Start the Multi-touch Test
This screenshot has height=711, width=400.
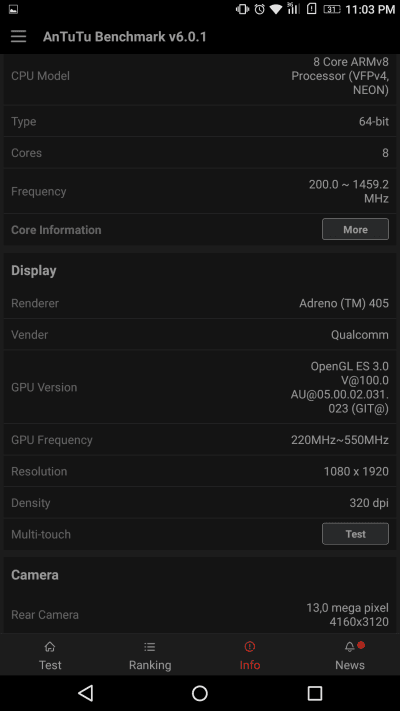(355, 534)
